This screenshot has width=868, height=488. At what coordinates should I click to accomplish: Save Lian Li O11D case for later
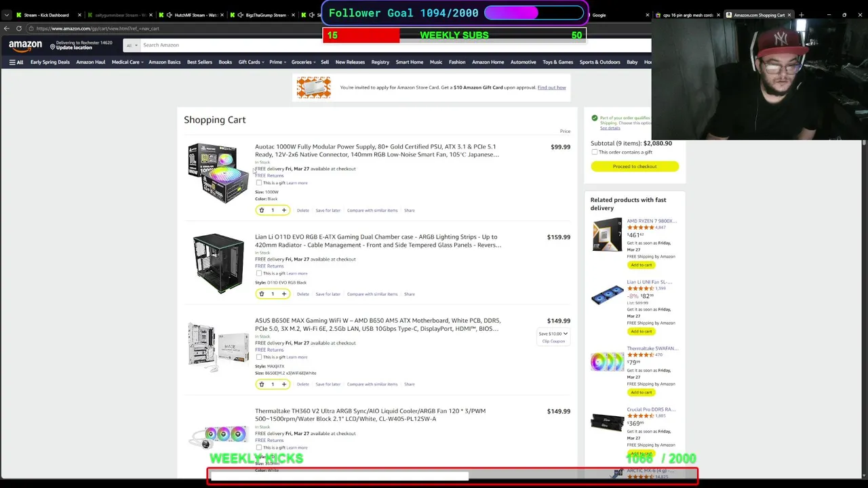[x=328, y=294]
